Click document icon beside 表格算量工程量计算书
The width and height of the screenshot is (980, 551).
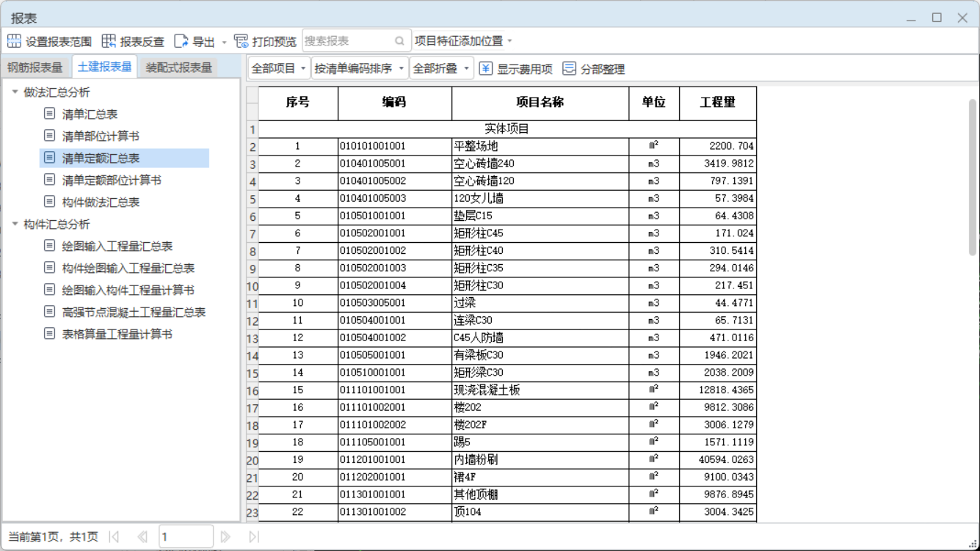tap(49, 334)
